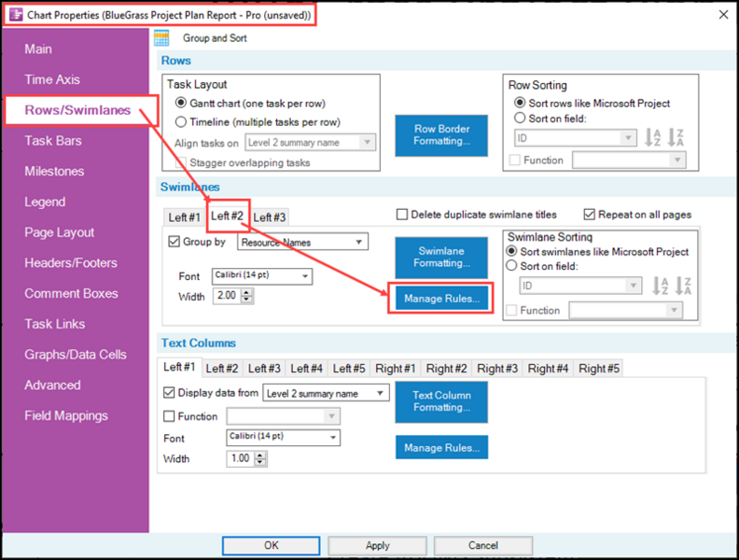Click the Apply button

pos(377,545)
